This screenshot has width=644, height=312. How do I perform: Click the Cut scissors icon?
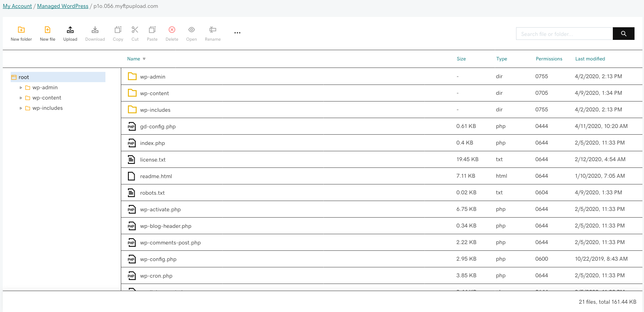coord(135,30)
